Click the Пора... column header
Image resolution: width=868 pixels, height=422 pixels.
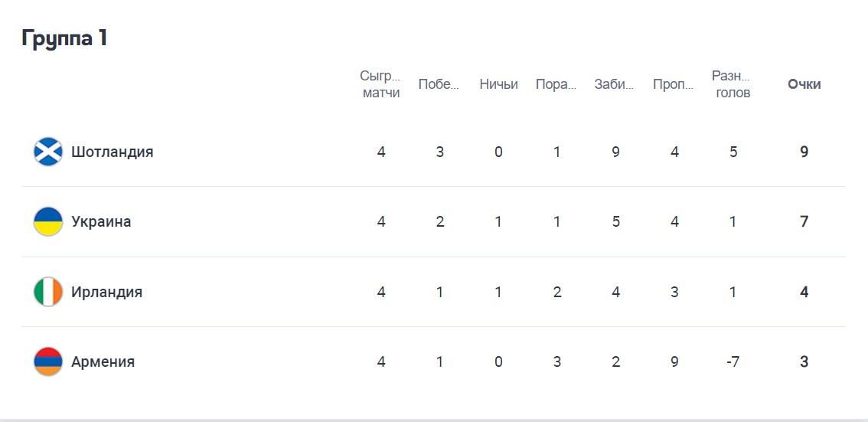(x=556, y=84)
